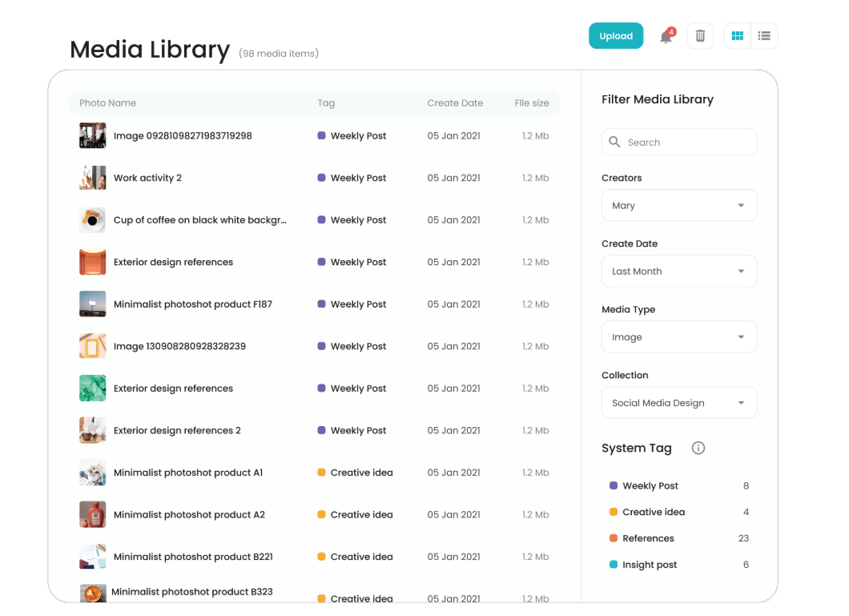Click the Upload button

616,36
